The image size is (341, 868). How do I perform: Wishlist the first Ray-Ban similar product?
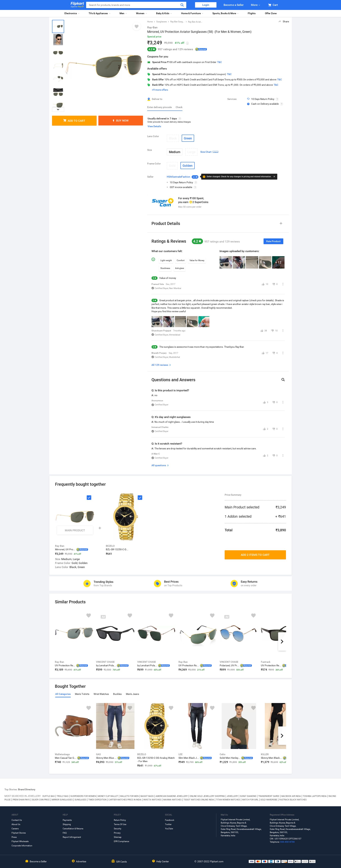pyautogui.click(x=89, y=616)
